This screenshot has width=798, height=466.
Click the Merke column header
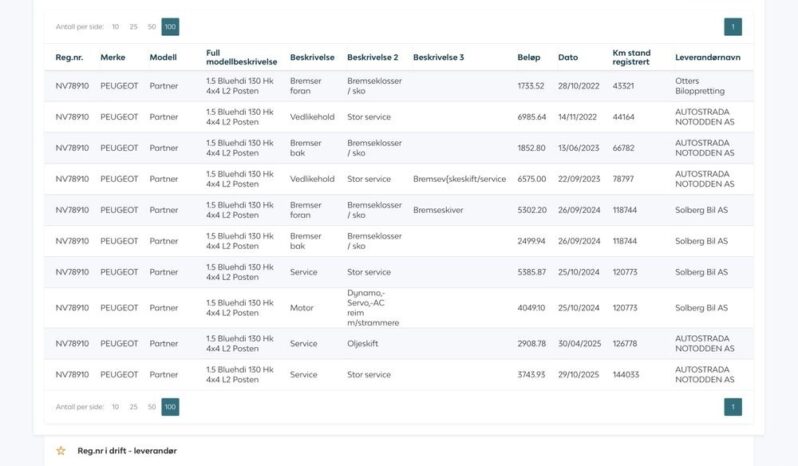click(112, 58)
